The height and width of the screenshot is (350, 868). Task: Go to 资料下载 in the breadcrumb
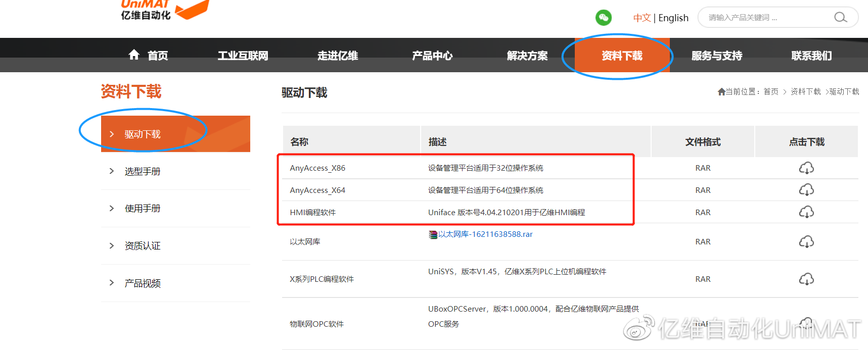click(x=806, y=91)
